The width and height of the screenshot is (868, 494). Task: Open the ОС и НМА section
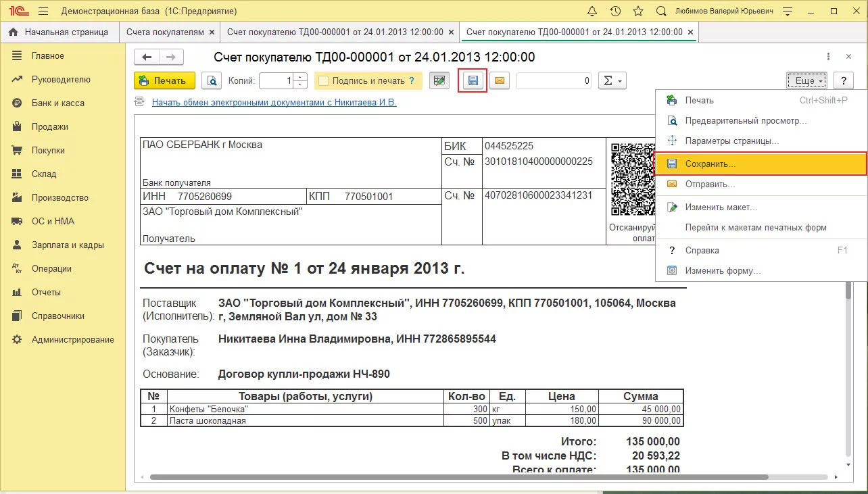[x=62, y=221]
